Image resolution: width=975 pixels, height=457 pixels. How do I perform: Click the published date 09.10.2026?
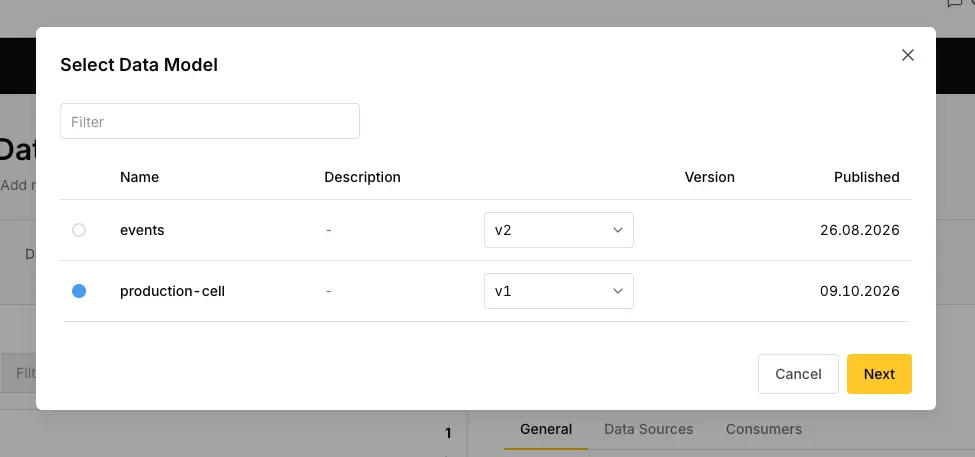click(860, 291)
